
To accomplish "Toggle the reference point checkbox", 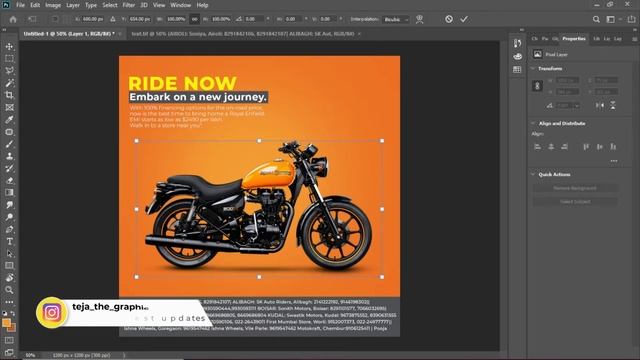I will [55, 19].
